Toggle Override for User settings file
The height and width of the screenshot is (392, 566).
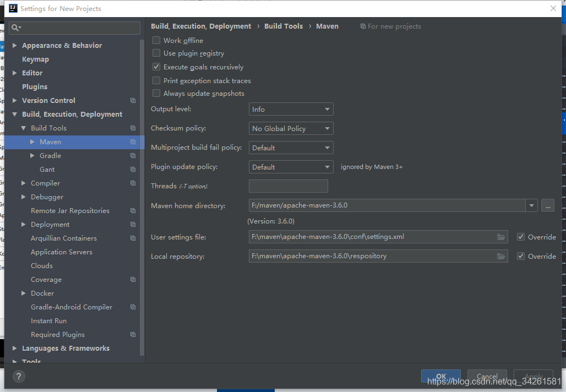[x=521, y=237]
